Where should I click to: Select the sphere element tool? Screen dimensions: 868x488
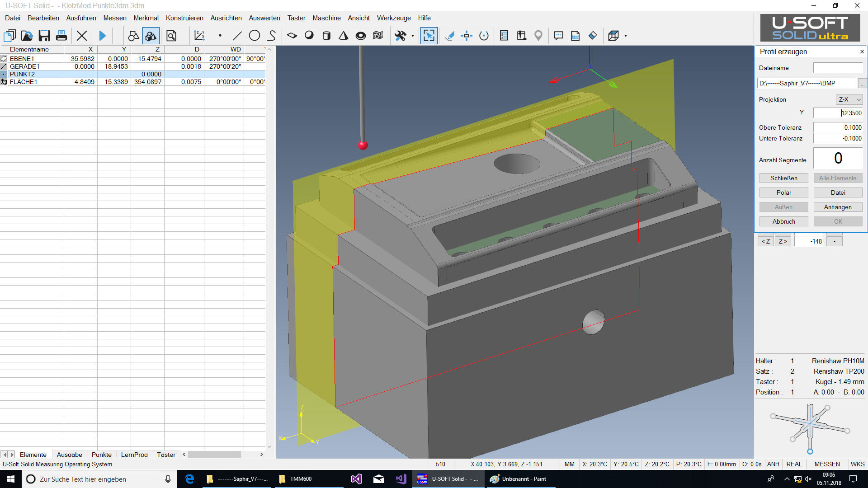309,35
